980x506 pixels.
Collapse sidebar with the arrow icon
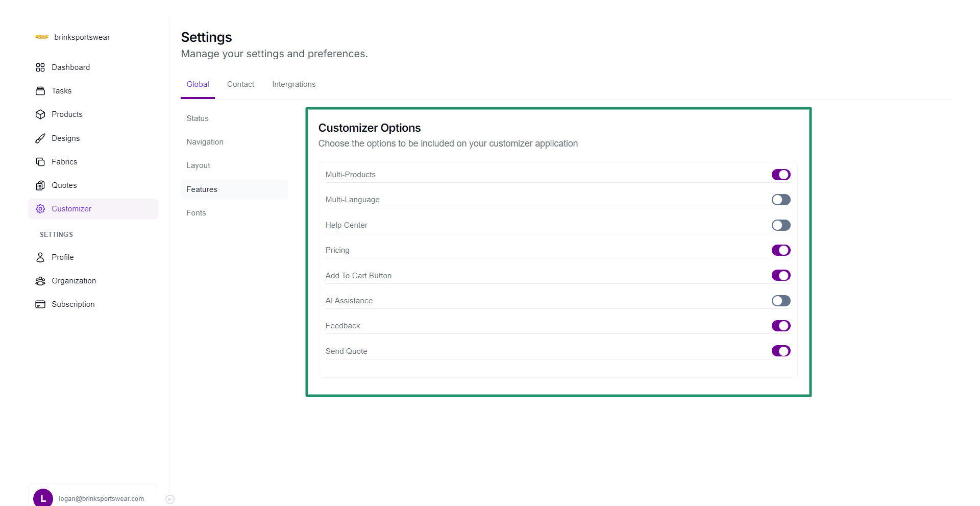(170, 499)
